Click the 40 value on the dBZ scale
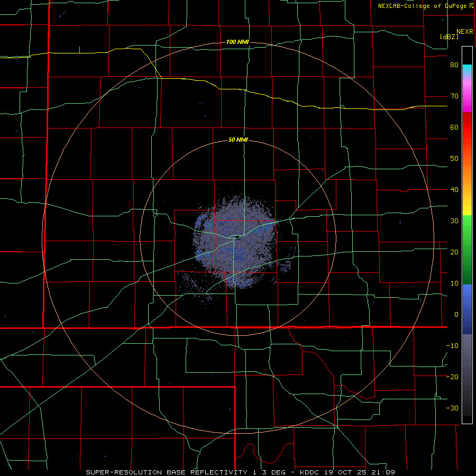476x476 pixels. [454, 190]
